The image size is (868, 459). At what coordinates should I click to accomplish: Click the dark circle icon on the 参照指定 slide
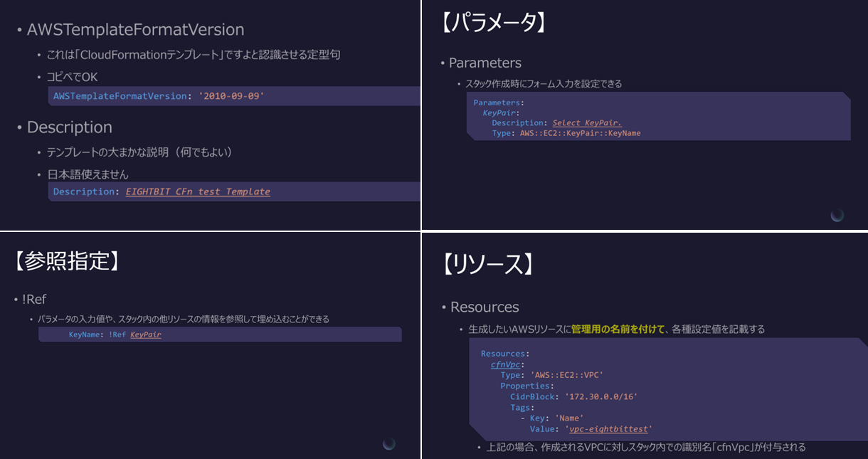[389, 443]
